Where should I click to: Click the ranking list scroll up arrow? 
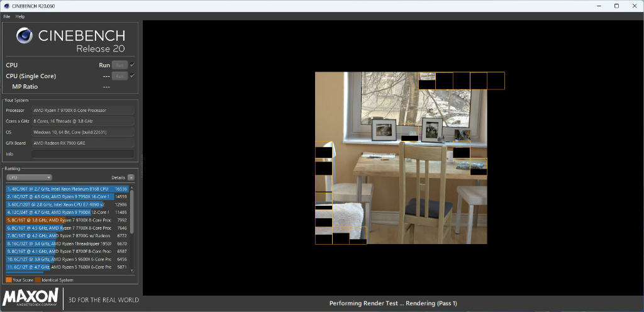(132, 187)
